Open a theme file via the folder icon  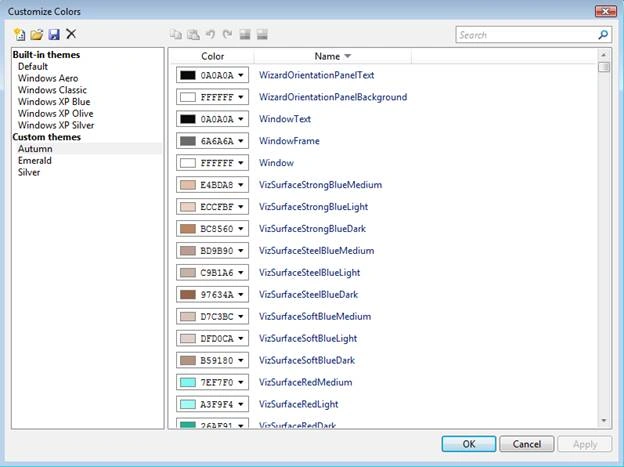click(37, 35)
